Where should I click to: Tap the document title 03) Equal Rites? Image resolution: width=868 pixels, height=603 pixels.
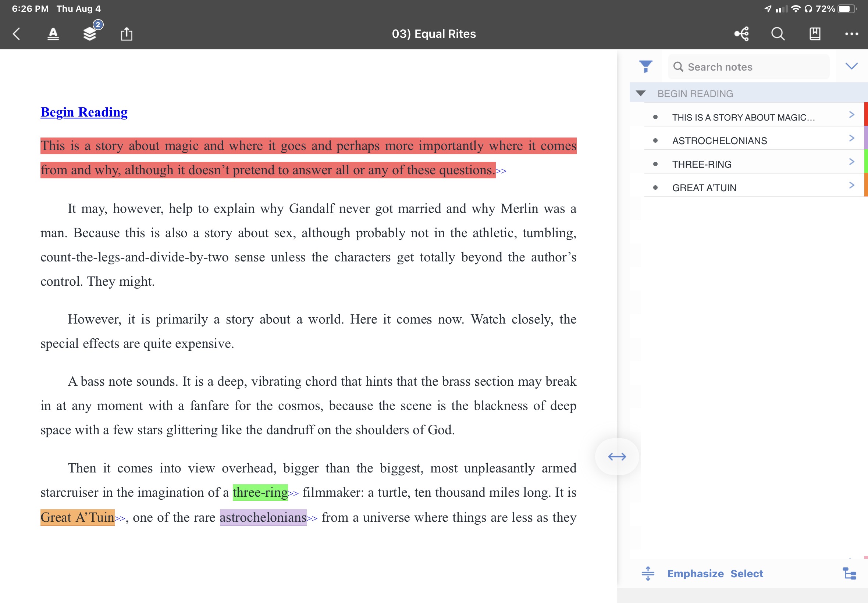click(434, 34)
